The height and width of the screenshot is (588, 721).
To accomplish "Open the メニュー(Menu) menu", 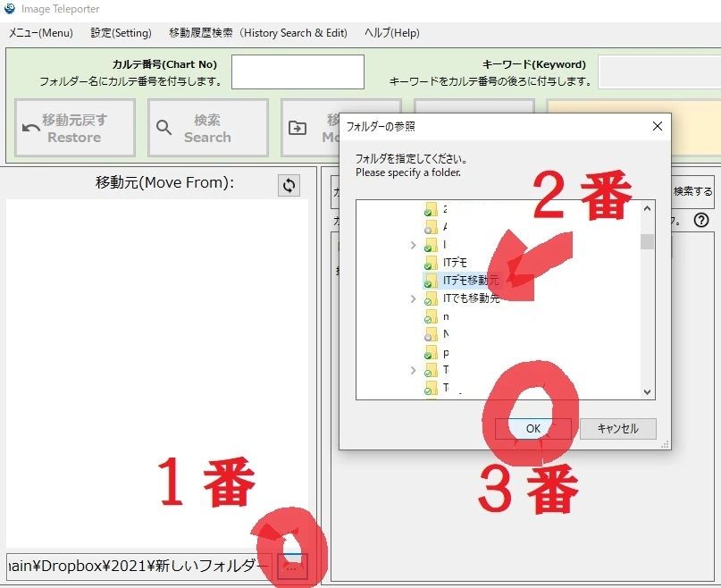I will pos(40,33).
